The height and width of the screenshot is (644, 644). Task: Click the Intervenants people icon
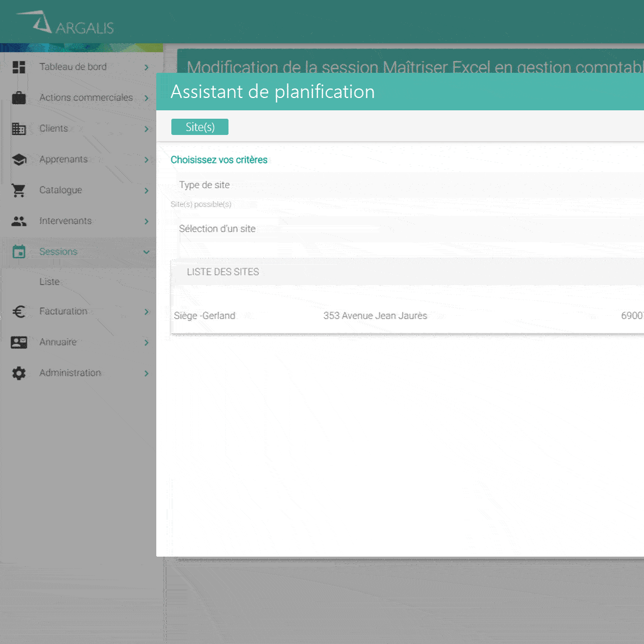pos(19,221)
